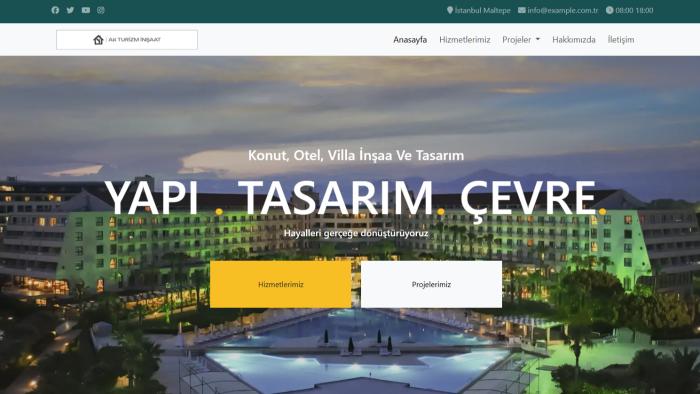Open the YouTube social icon
The width and height of the screenshot is (700, 394).
click(86, 10)
